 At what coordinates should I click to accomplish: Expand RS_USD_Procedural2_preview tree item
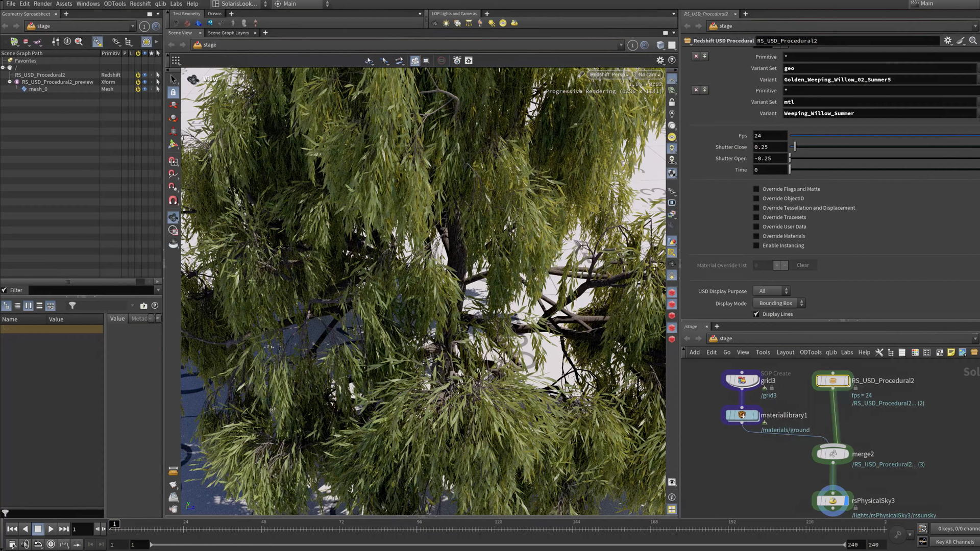10,82
